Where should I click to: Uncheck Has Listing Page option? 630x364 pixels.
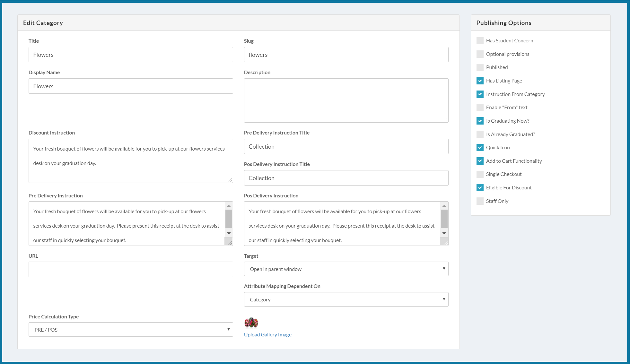tap(480, 81)
